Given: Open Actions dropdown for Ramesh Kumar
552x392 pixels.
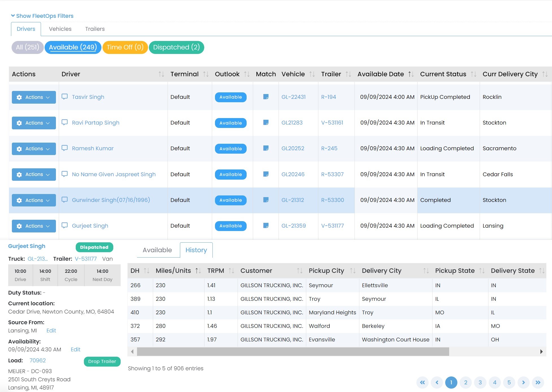Looking at the screenshot, I should click(x=34, y=149).
